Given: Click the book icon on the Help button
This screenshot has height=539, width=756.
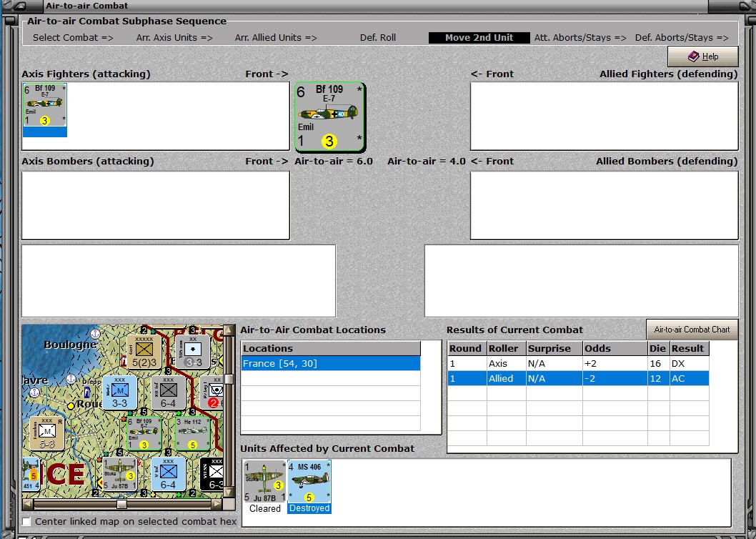Looking at the screenshot, I should click(693, 56).
